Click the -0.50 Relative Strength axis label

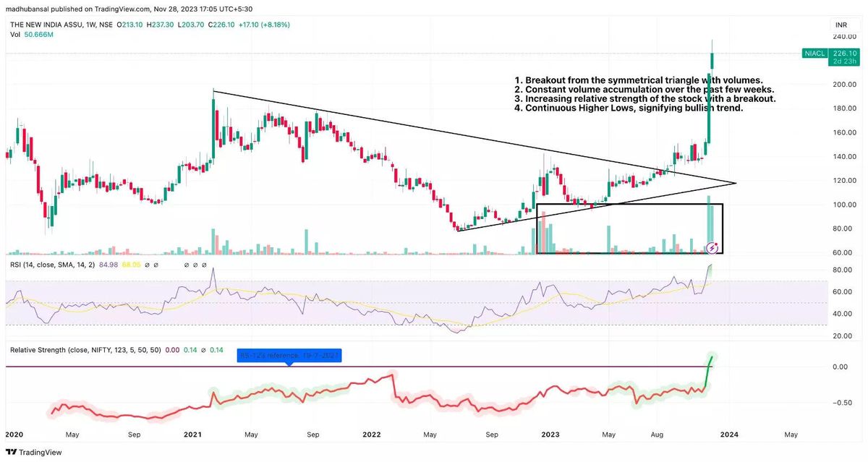[x=843, y=403]
